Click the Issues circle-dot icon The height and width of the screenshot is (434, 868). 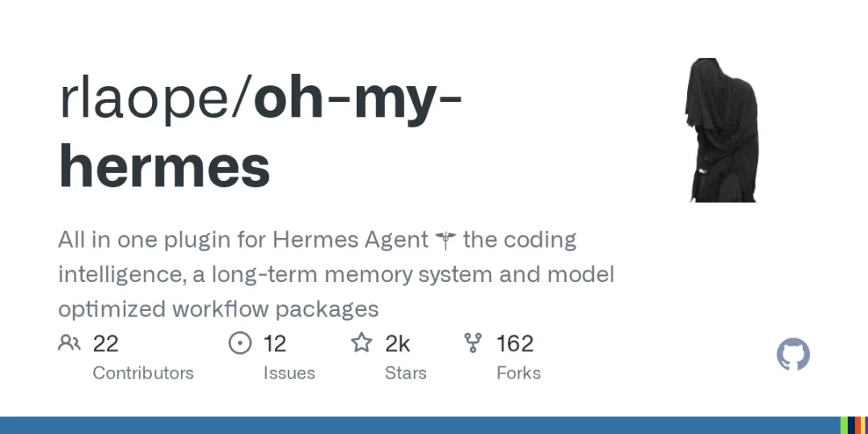click(x=240, y=343)
